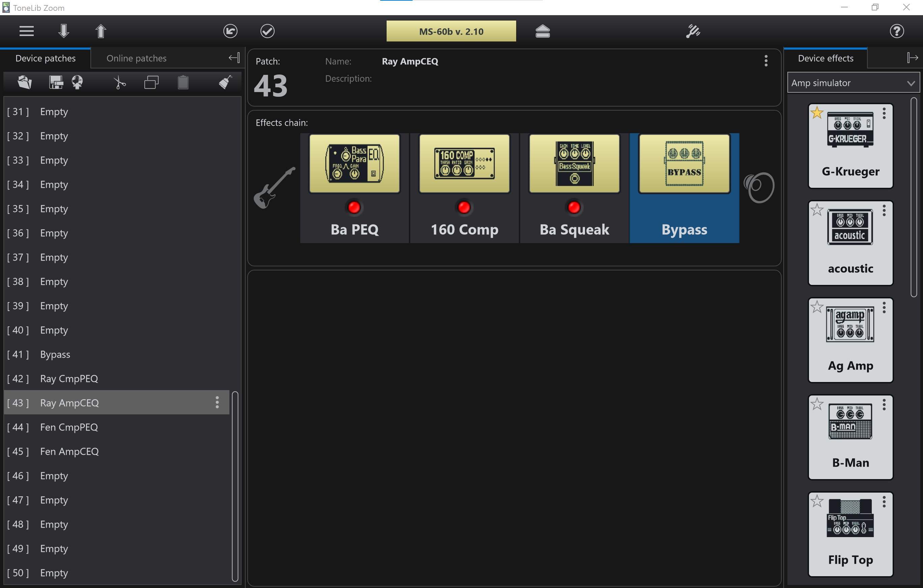
Task: Click the patch list vertical scrollbar
Action: 235,487
